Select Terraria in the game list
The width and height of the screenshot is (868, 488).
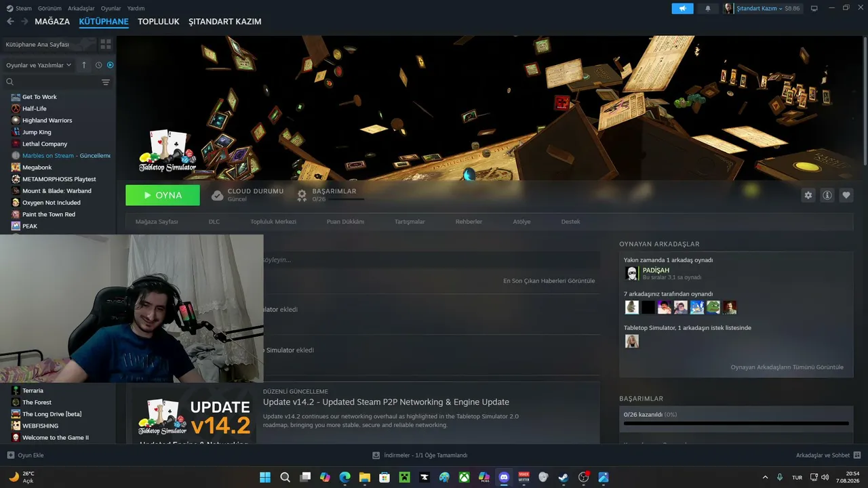[x=33, y=390]
